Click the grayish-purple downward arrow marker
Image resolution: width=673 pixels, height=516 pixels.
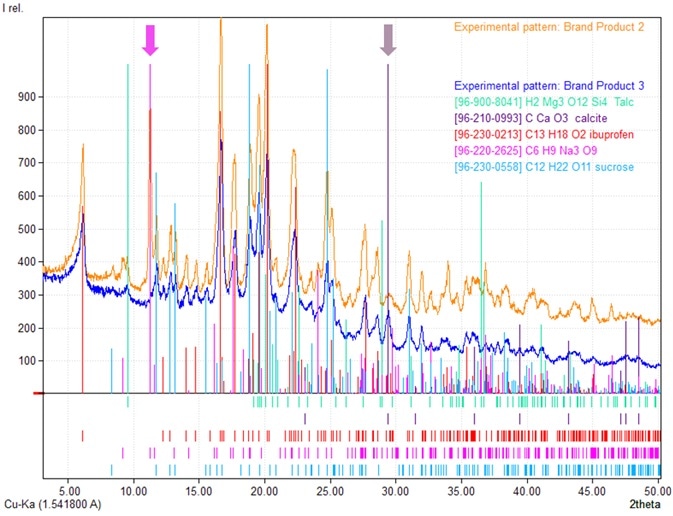click(388, 40)
